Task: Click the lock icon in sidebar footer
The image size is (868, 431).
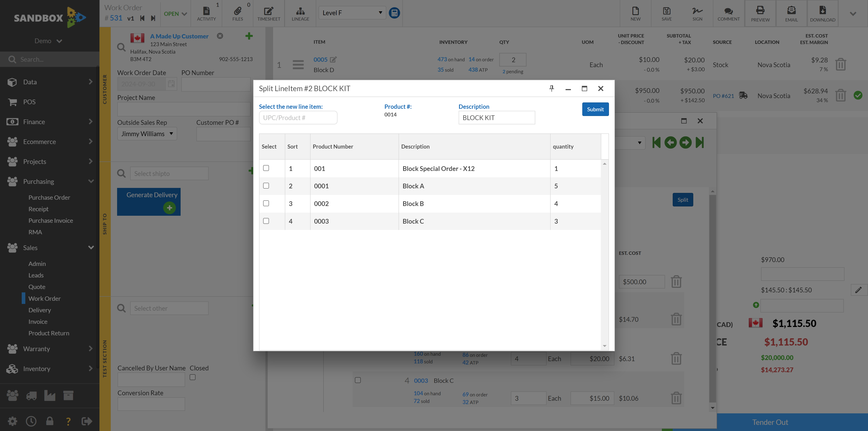Action: click(x=50, y=421)
